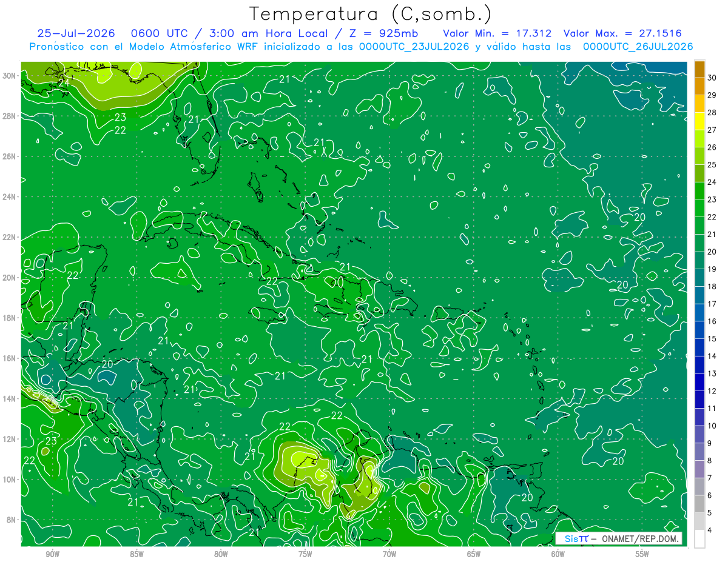Screen dimensions: 728x562
Task: Click the dark blue swatch between legend 11 and 12
Action: coord(699,400)
